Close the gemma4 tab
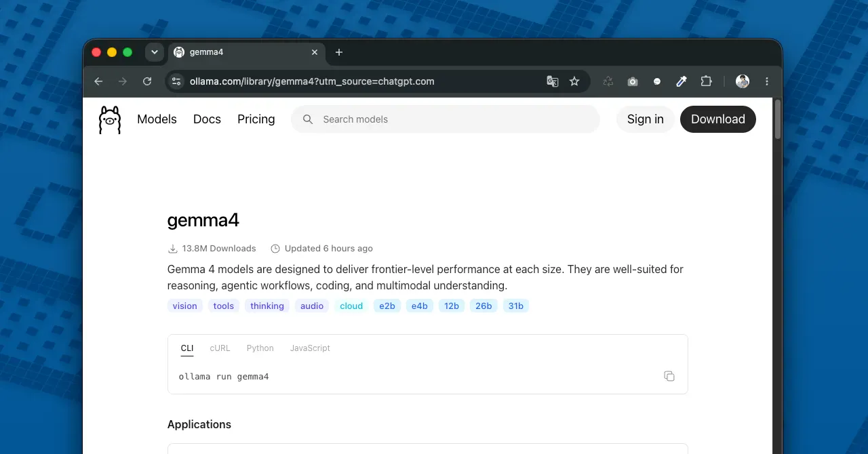The height and width of the screenshot is (454, 868). (x=315, y=52)
